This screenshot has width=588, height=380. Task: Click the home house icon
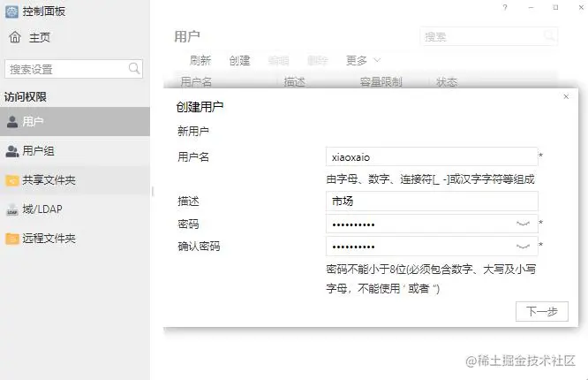(x=15, y=37)
